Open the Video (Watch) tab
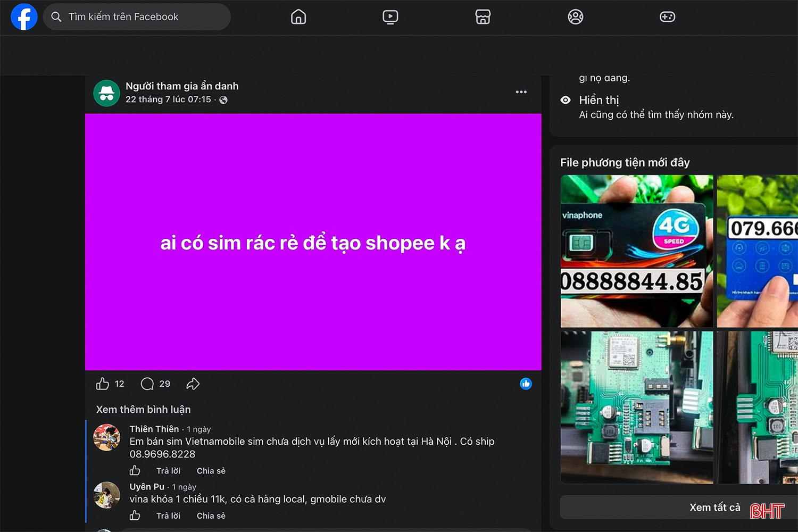The width and height of the screenshot is (798, 532). (390, 17)
